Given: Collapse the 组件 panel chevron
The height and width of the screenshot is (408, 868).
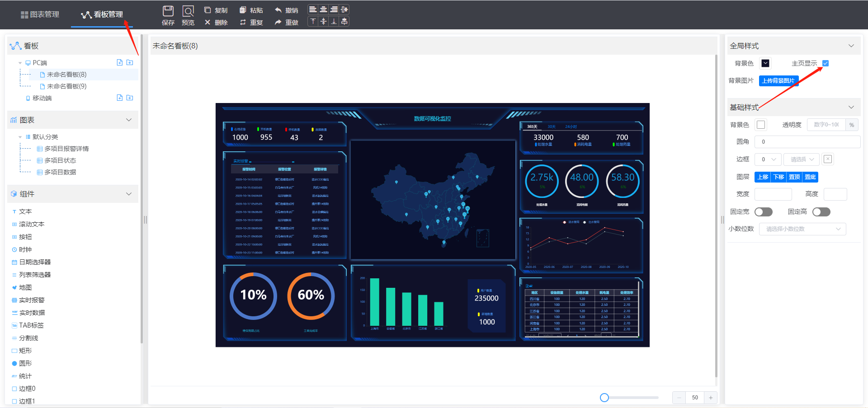Looking at the screenshot, I should click(x=129, y=194).
